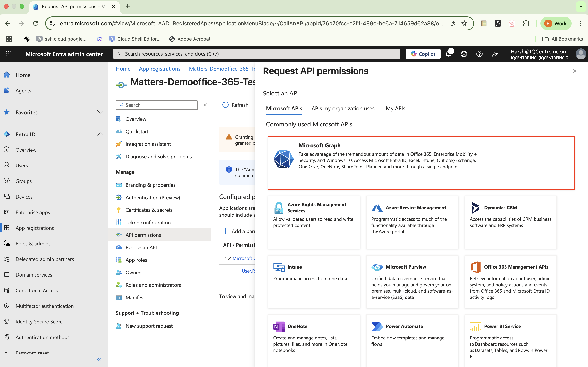Bookmark this page with the star
588x367 pixels.
(464, 24)
